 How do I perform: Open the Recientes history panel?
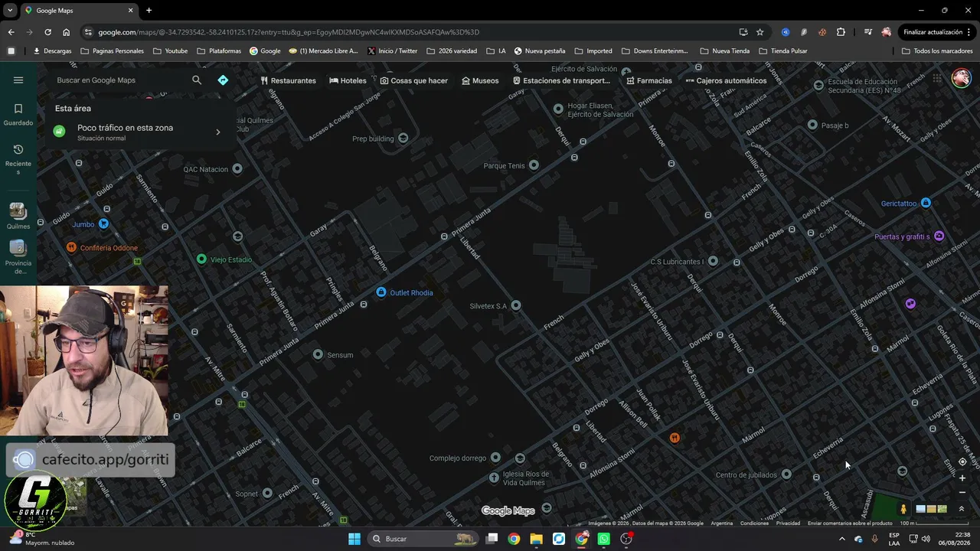coord(18,159)
